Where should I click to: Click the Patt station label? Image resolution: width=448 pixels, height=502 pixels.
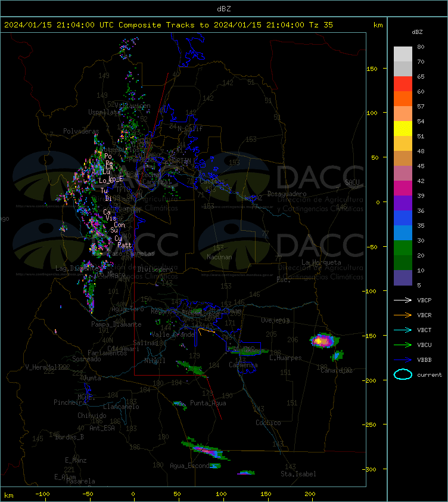125,245
